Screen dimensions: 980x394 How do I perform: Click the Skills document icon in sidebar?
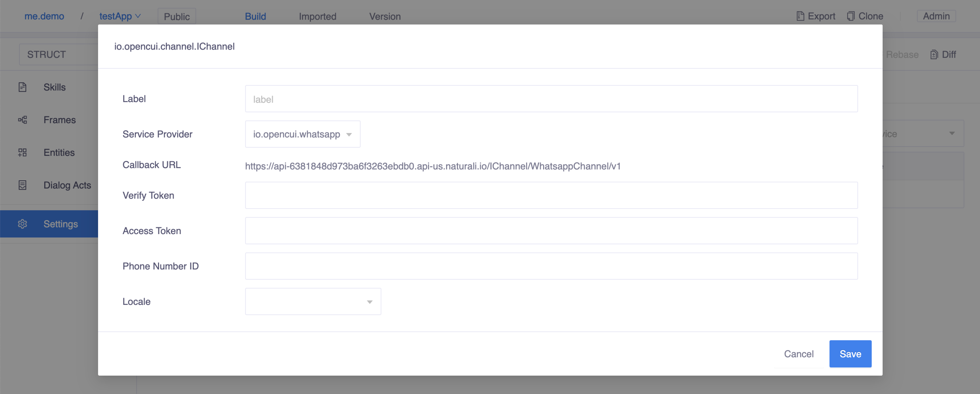click(22, 87)
